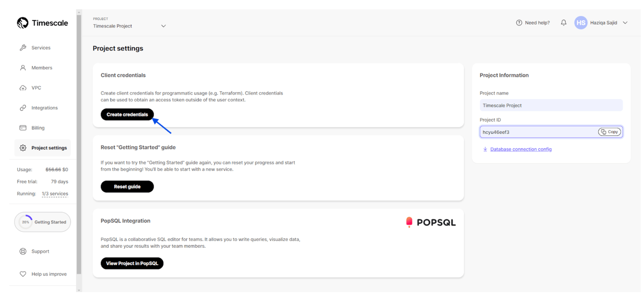The image size is (644, 296).
Task: Expand the Timescale Project dropdown
Action: [x=163, y=26]
